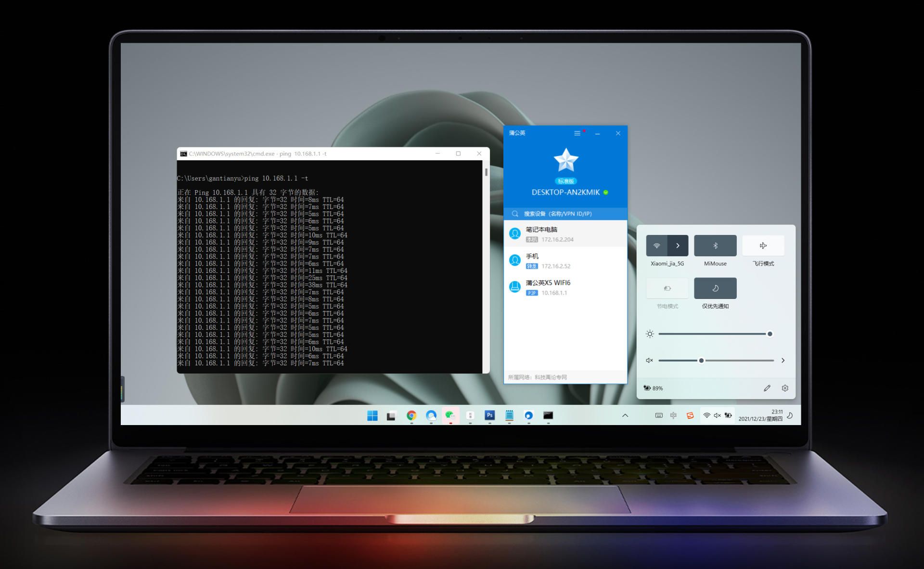Click the IP address 172.16.2.52

556,266
